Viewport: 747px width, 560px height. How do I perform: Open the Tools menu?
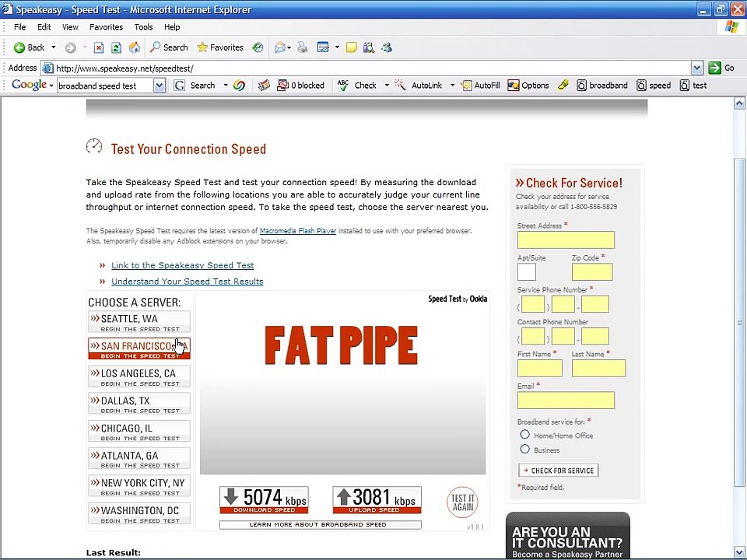point(143,26)
